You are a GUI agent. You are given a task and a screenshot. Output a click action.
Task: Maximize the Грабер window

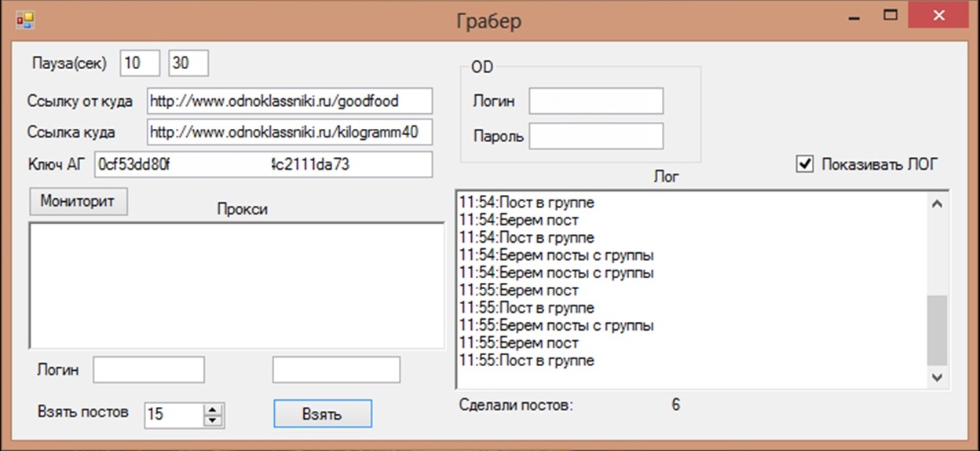[x=890, y=16]
